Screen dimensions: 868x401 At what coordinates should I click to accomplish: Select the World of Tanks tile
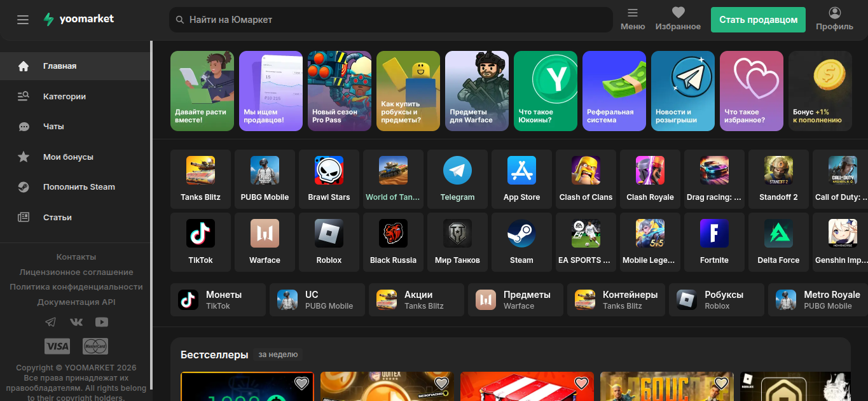click(393, 179)
